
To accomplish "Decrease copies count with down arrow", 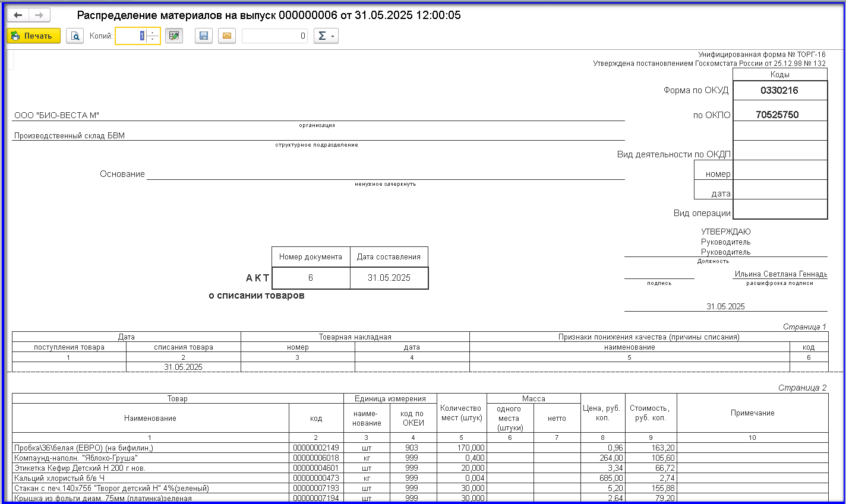I will pyautogui.click(x=153, y=40).
